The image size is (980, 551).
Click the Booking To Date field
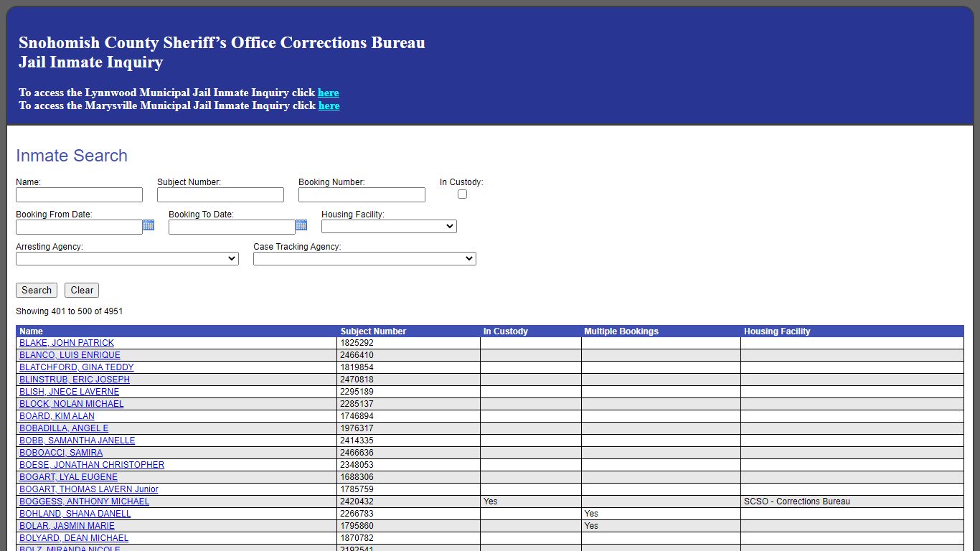(232, 227)
